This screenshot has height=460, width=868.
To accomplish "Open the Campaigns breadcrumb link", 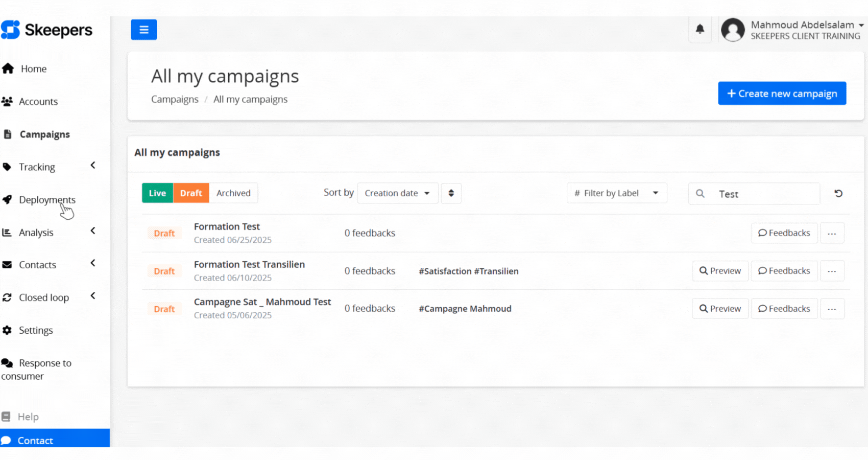I will [175, 99].
